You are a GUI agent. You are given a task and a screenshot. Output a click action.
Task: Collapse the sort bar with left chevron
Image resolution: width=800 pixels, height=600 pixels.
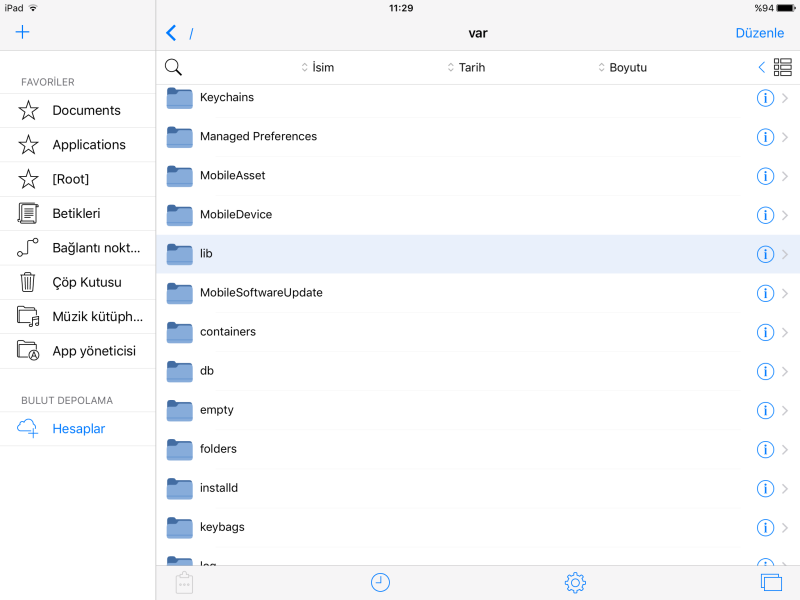point(761,67)
